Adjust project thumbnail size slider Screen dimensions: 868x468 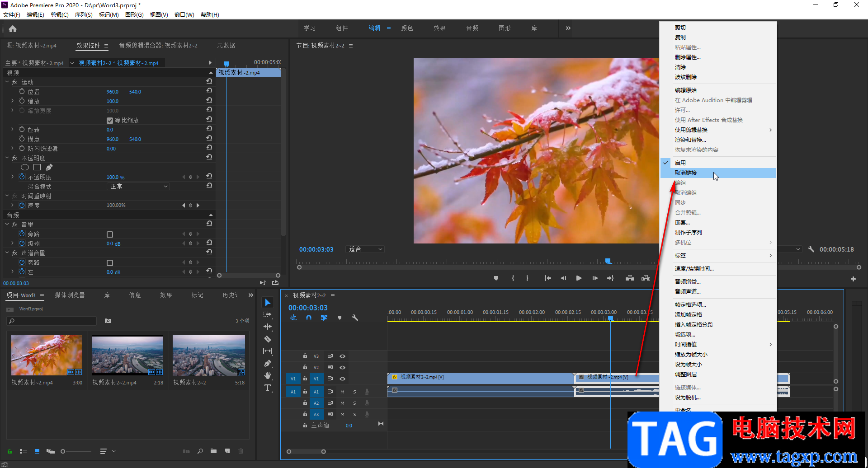(x=63, y=451)
